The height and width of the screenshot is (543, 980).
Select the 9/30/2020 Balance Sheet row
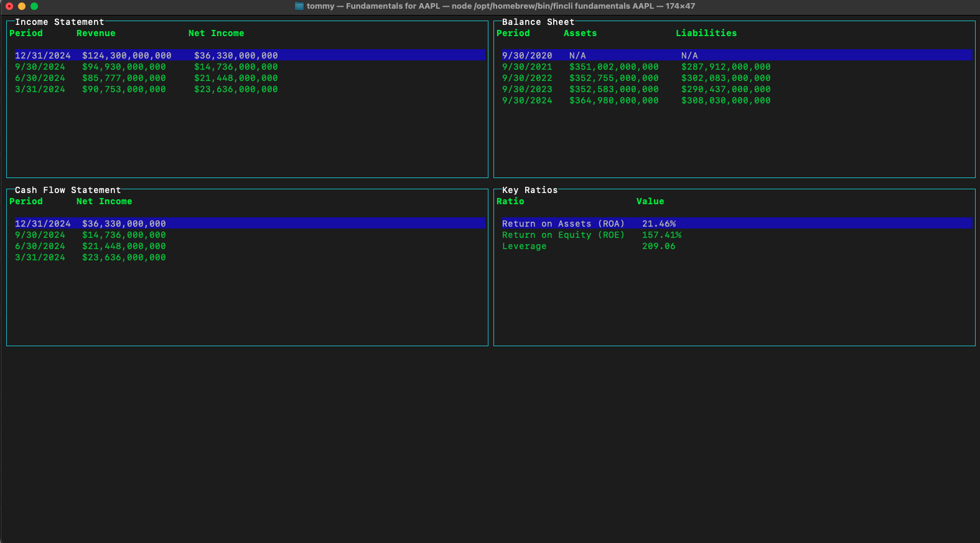737,55
